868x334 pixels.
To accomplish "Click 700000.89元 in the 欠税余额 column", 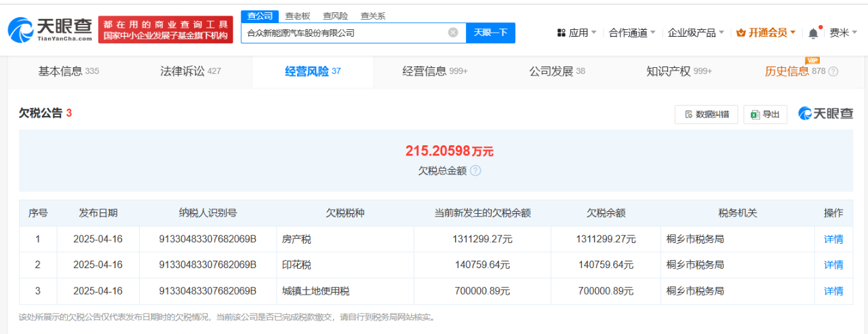I will click(x=605, y=291).
